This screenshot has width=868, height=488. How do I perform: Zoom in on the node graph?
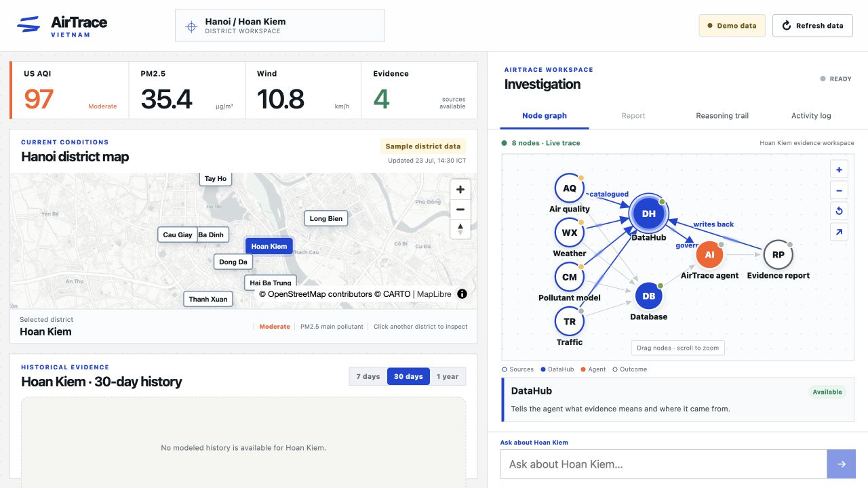pyautogui.click(x=839, y=170)
